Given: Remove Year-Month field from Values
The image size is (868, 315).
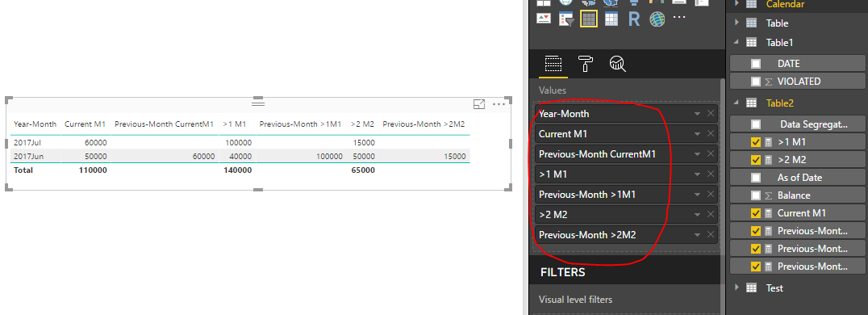Looking at the screenshot, I should 711,114.
